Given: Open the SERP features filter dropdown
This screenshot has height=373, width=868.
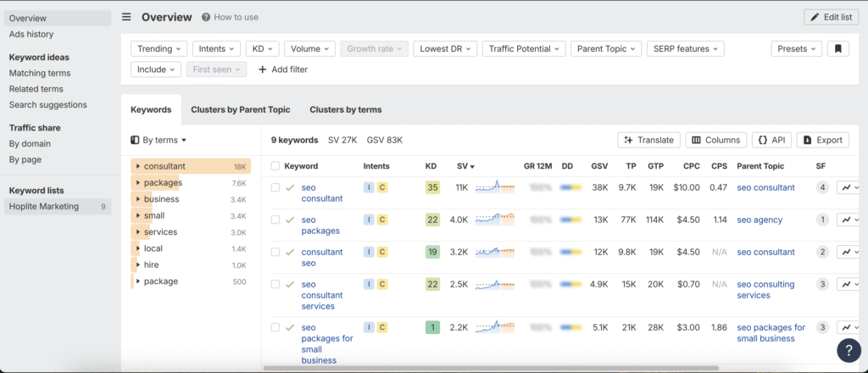Looking at the screenshot, I should pos(685,49).
